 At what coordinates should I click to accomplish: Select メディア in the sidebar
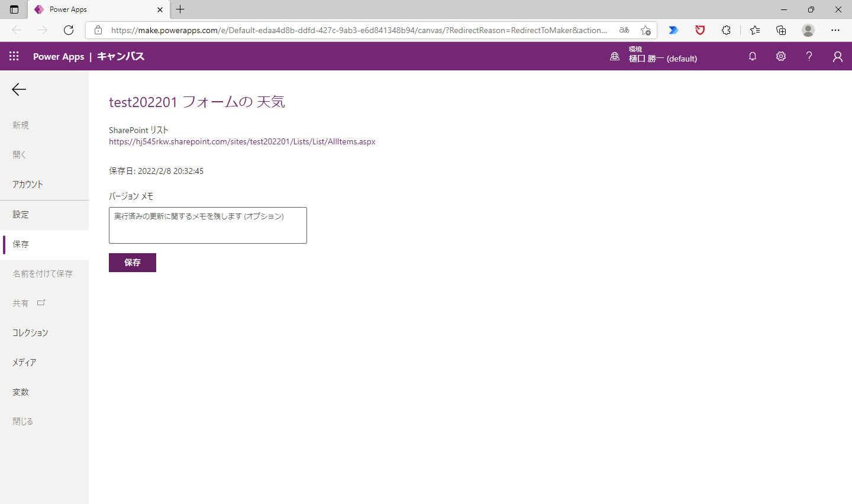(x=44, y=363)
